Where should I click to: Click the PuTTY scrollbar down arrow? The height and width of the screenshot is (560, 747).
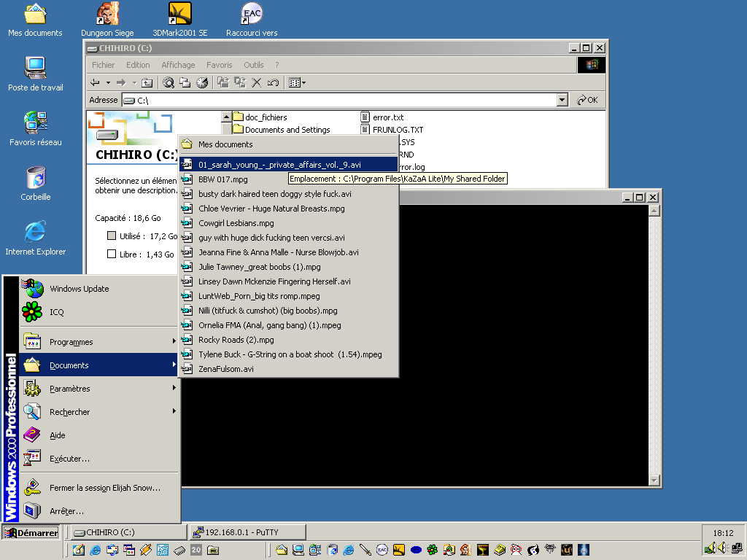click(654, 481)
